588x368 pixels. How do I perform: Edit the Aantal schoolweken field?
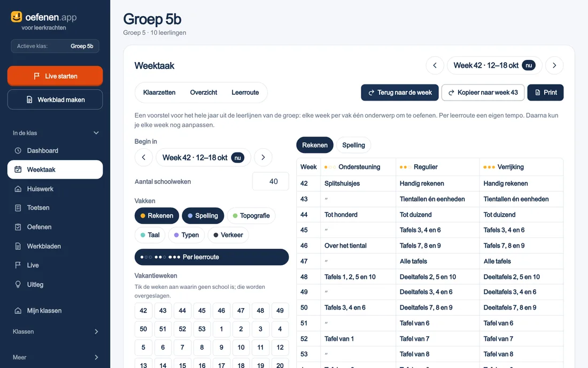[271, 181]
